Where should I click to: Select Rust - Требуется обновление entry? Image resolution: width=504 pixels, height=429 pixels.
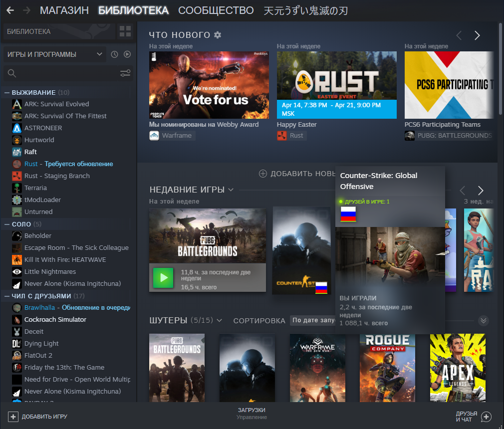pos(69,164)
